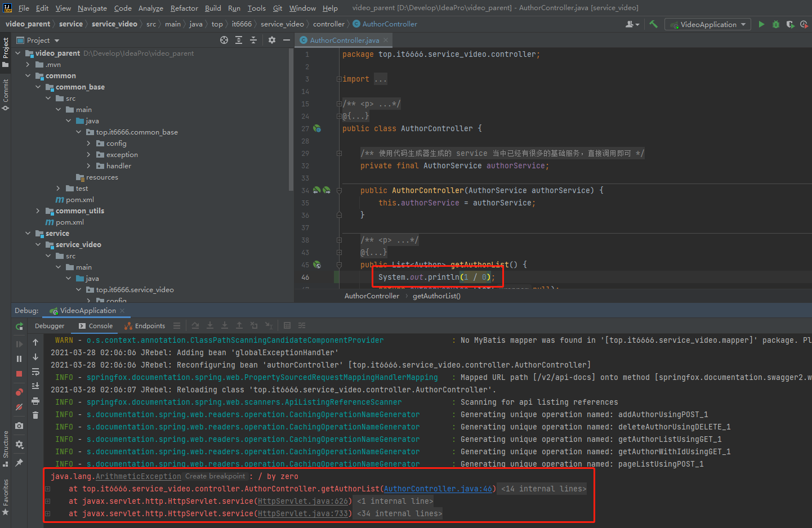Open the Analyze menu
Viewport: 812px width, 528px height.
click(150, 8)
